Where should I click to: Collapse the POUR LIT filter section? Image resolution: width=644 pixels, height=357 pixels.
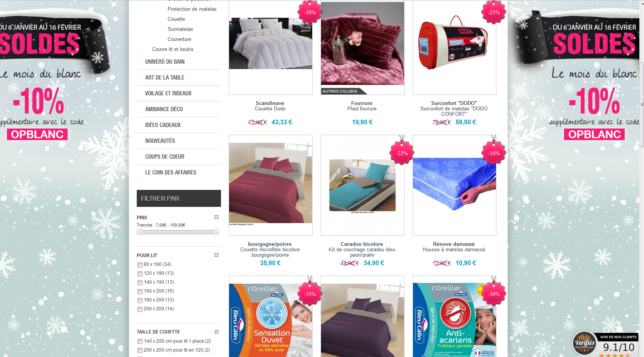(217, 255)
